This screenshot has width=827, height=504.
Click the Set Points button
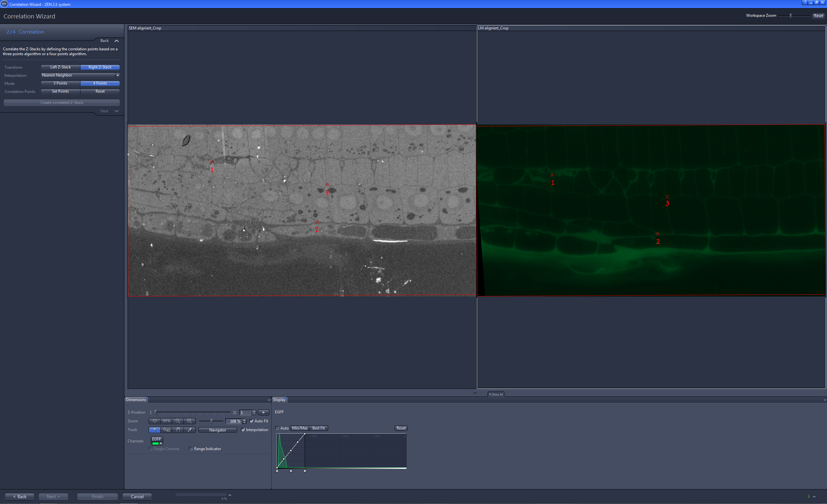click(x=60, y=91)
